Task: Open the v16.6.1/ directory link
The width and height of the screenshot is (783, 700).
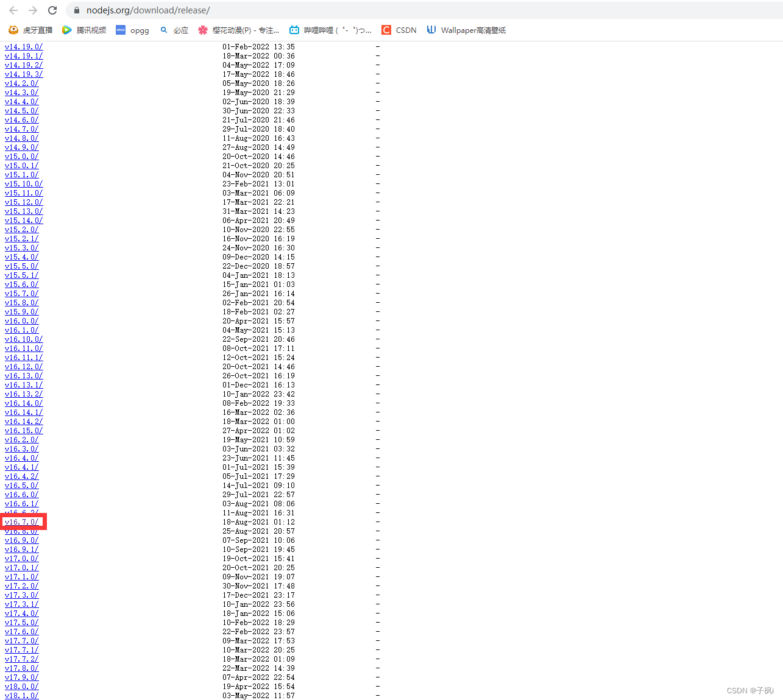Action: 21,504
